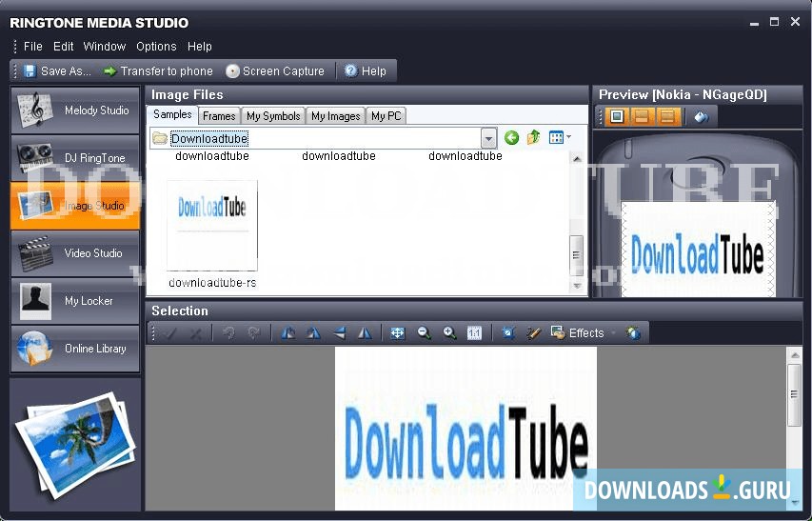
Task: Select the two-part preview layout button
Action: click(x=642, y=116)
